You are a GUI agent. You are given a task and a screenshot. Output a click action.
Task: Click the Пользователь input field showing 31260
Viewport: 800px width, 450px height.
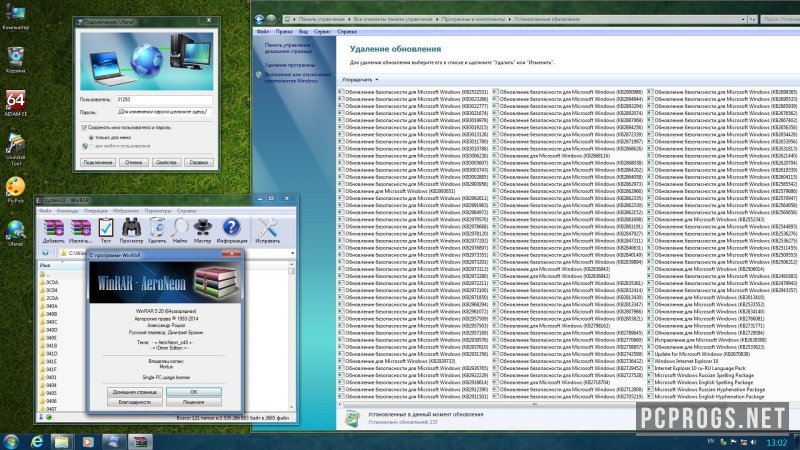click(x=164, y=100)
